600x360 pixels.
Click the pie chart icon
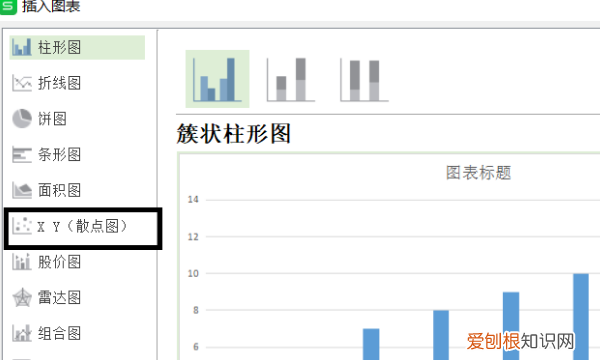point(21,118)
